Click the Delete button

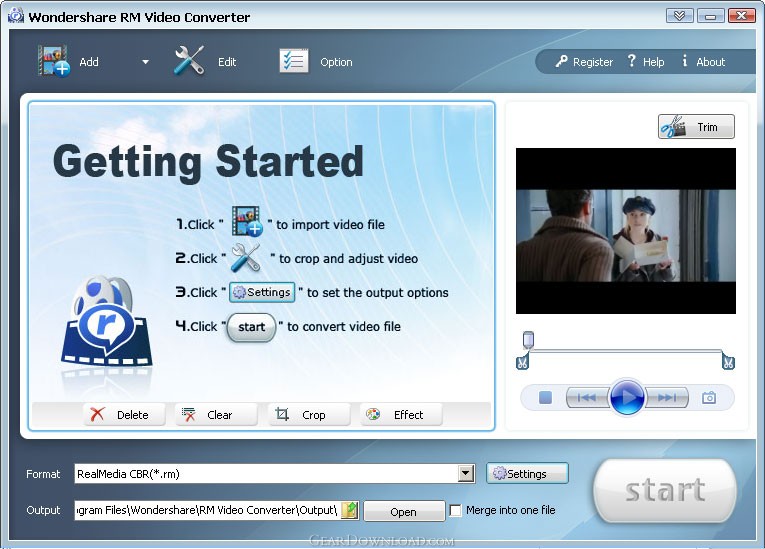pos(124,415)
